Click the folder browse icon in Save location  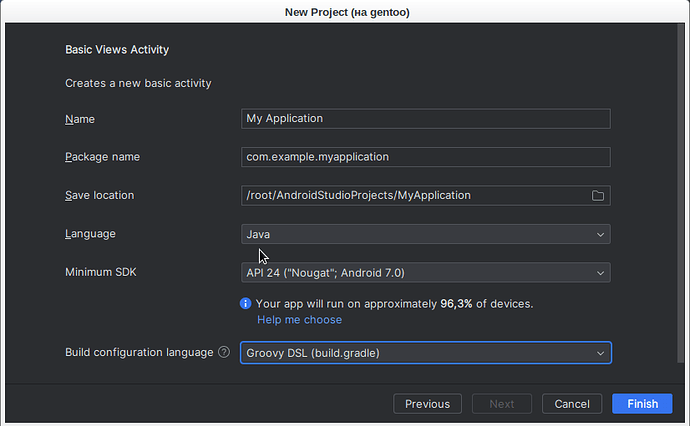(x=597, y=195)
